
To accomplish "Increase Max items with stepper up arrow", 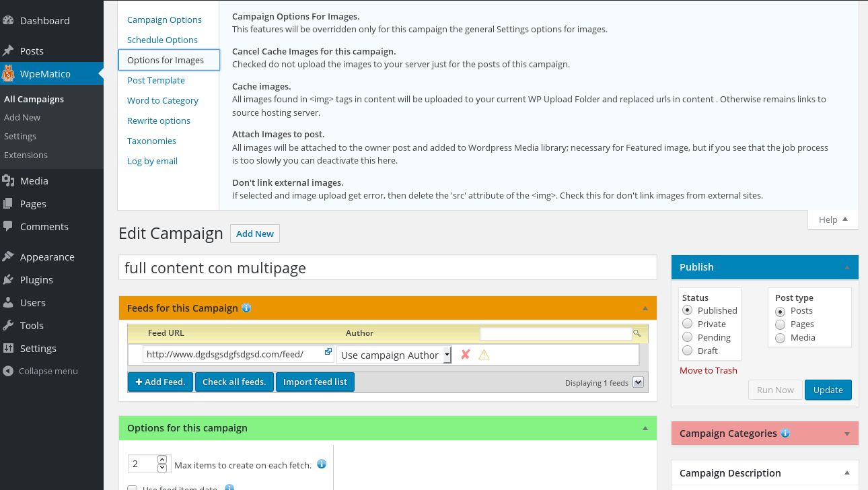I will pos(161,460).
